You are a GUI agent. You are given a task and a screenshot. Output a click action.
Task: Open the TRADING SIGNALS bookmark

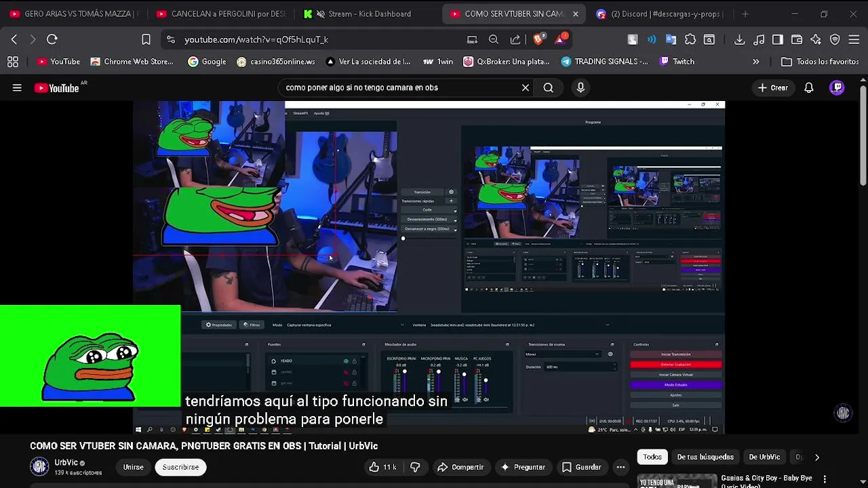604,62
